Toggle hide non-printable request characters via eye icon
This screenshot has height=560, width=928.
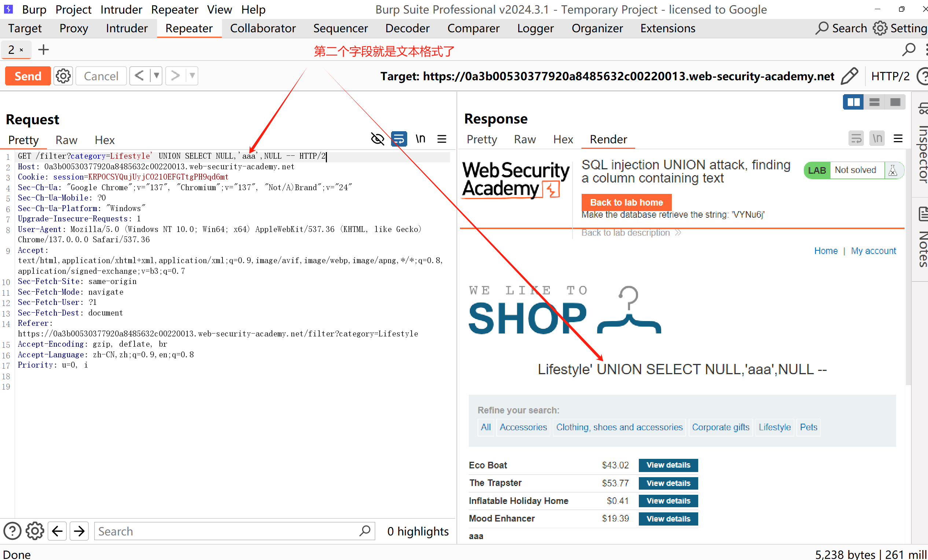[378, 139]
